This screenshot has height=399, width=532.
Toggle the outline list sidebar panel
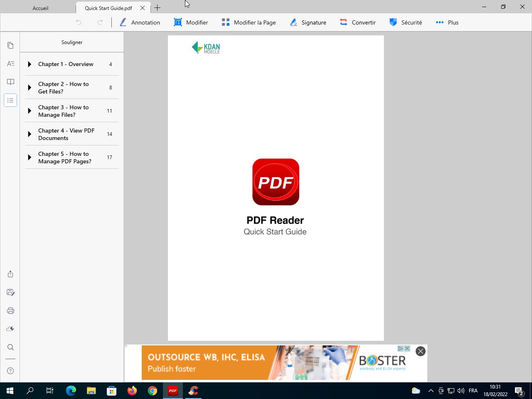pos(10,100)
